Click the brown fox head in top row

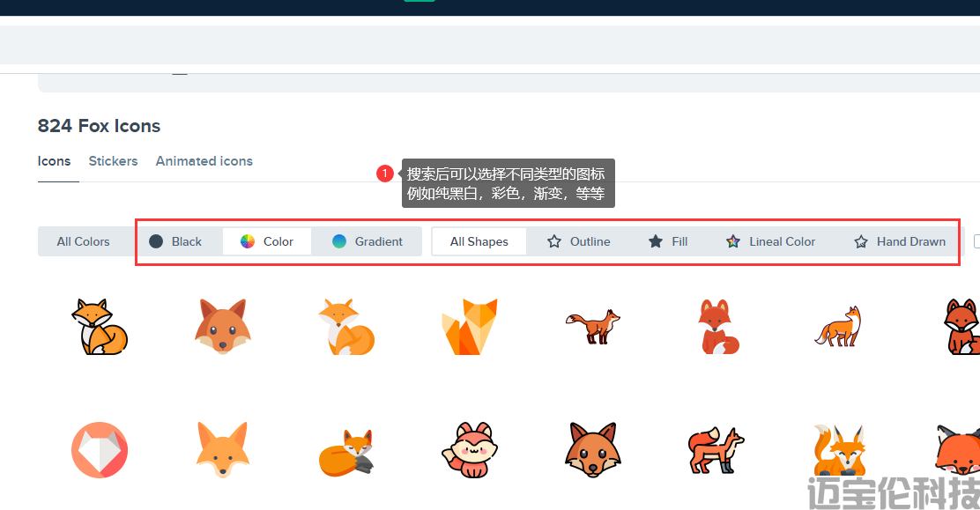pos(223,327)
